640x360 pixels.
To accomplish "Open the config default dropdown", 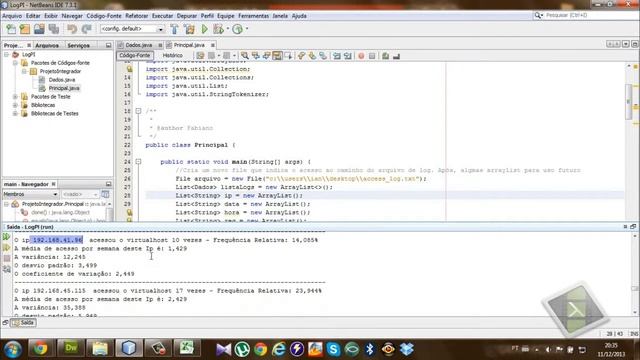I will point(132,29).
